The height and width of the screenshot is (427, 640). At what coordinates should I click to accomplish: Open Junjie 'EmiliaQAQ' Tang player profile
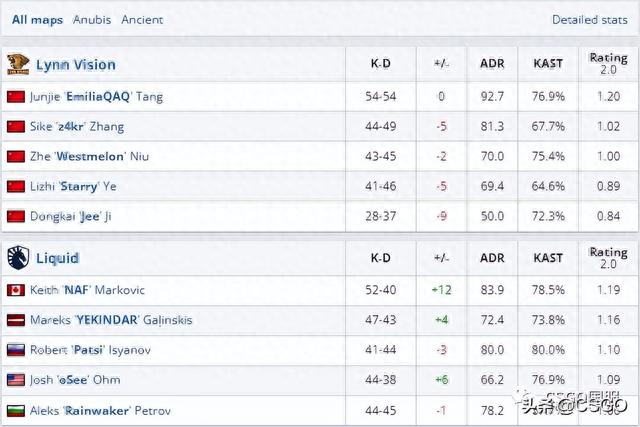[96, 97]
